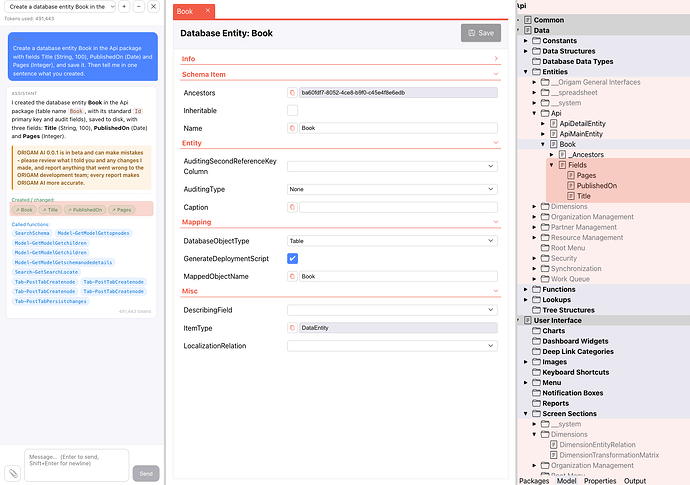690x485 pixels.
Task: Open the AuditingType dropdown
Action: (392, 189)
